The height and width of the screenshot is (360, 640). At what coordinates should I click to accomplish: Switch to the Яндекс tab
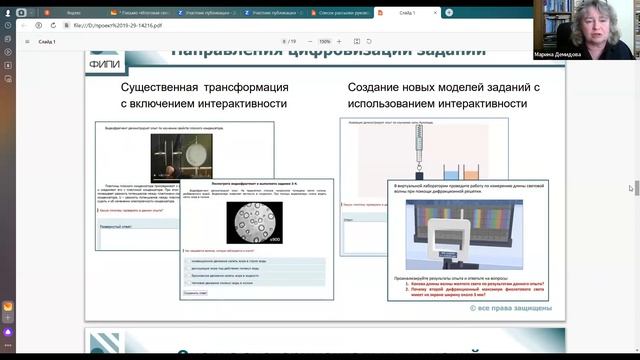coord(73,13)
